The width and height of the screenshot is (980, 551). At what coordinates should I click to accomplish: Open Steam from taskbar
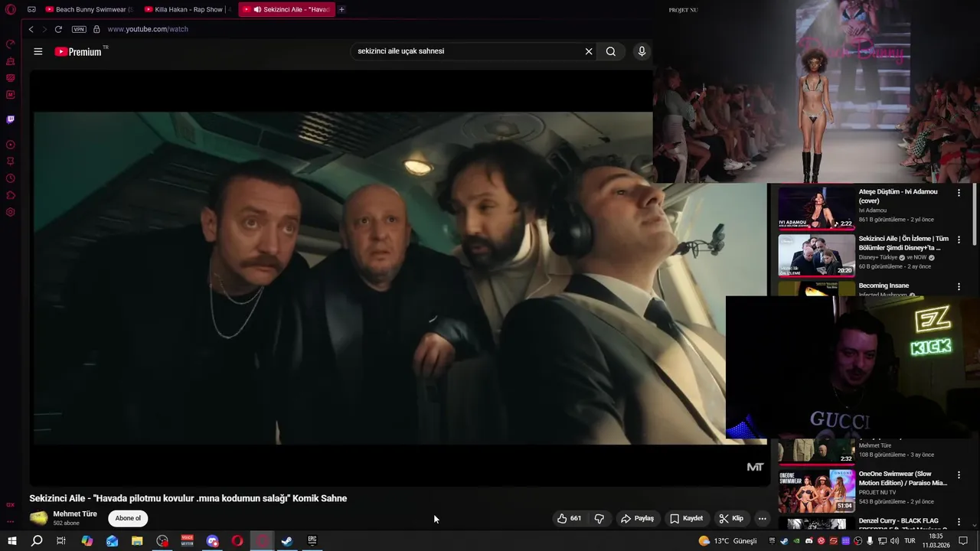click(287, 541)
